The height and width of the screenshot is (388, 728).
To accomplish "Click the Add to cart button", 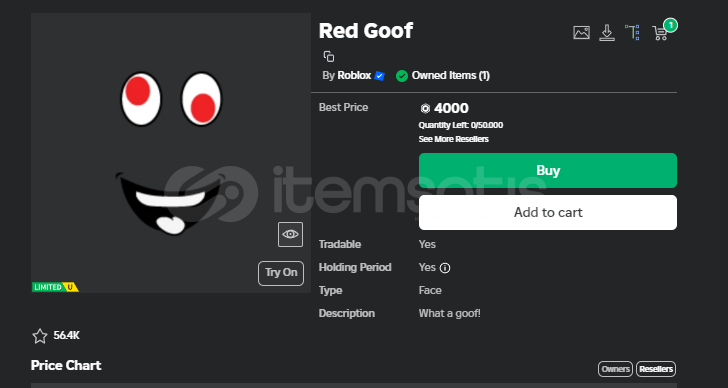I will click(x=548, y=213).
